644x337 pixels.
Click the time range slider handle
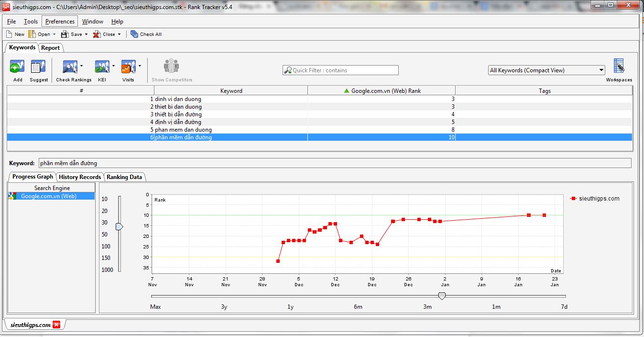coord(442,296)
